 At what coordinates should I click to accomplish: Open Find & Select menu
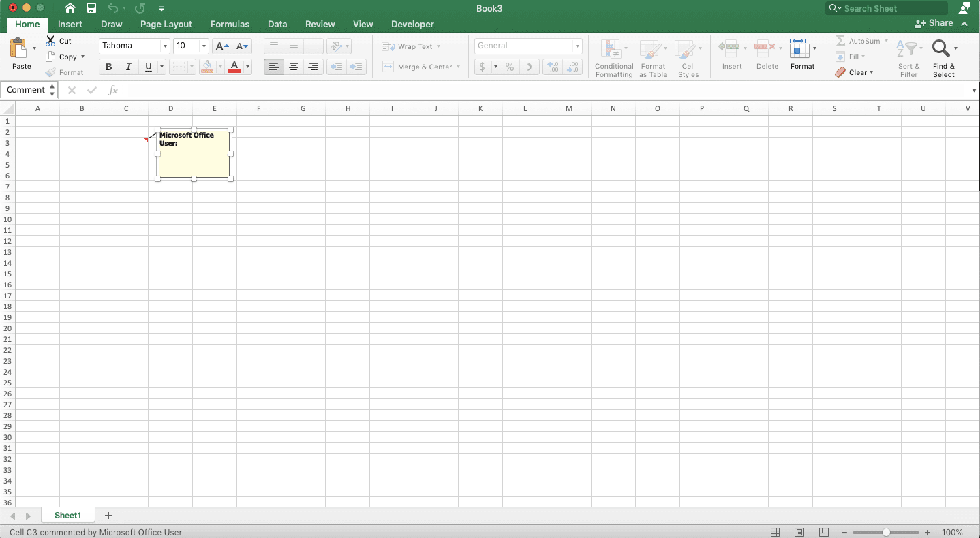tap(944, 59)
